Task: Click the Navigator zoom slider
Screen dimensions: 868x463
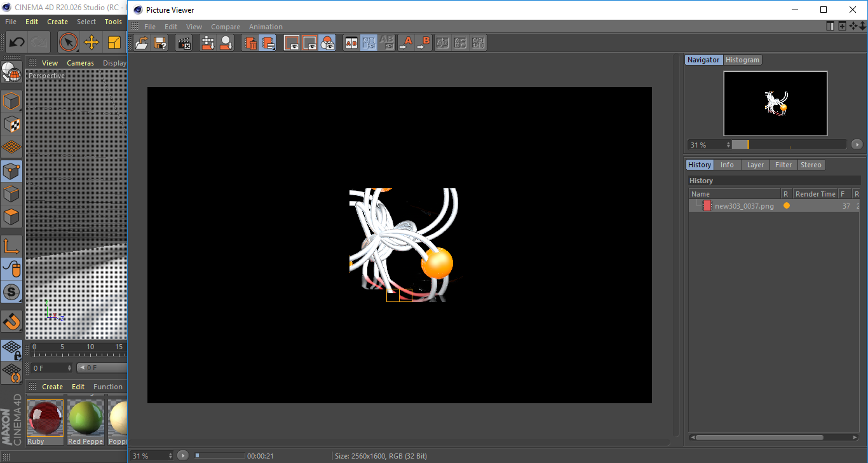Action: pos(789,144)
